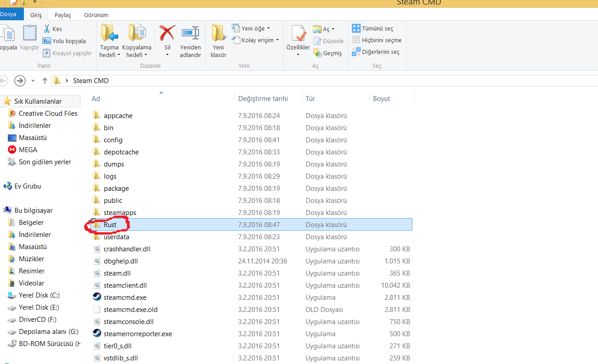Click the crashhandler.dll file icon
This screenshot has width=598, height=364.
(97, 249)
